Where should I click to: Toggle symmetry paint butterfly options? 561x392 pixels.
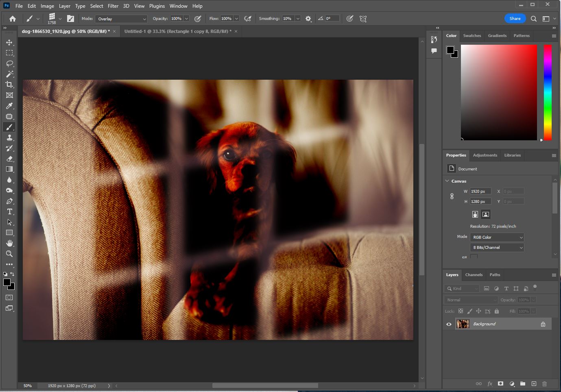pos(363,19)
